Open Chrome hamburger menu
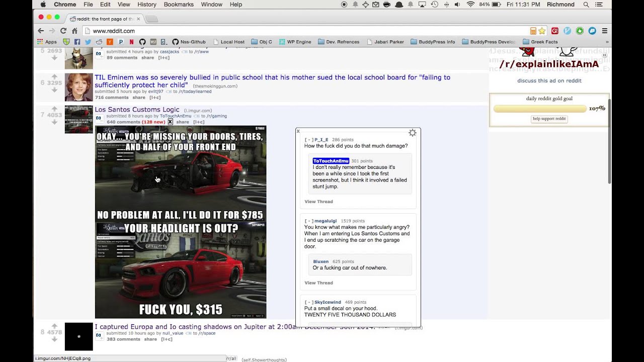644x362 pixels. (x=604, y=31)
